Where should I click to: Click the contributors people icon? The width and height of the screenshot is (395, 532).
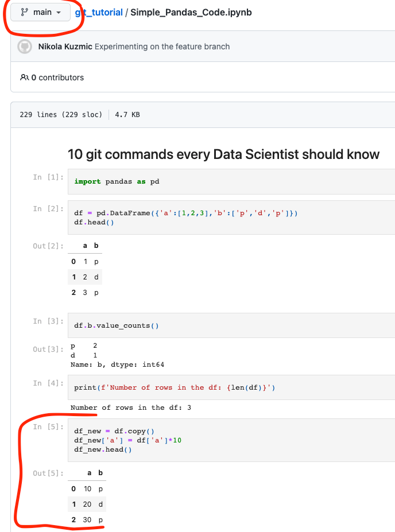pos(24,76)
